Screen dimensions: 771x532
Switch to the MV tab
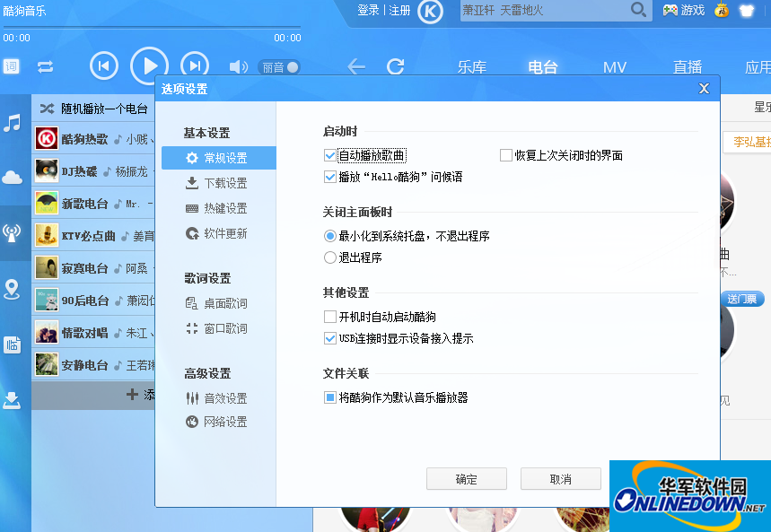(616, 66)
